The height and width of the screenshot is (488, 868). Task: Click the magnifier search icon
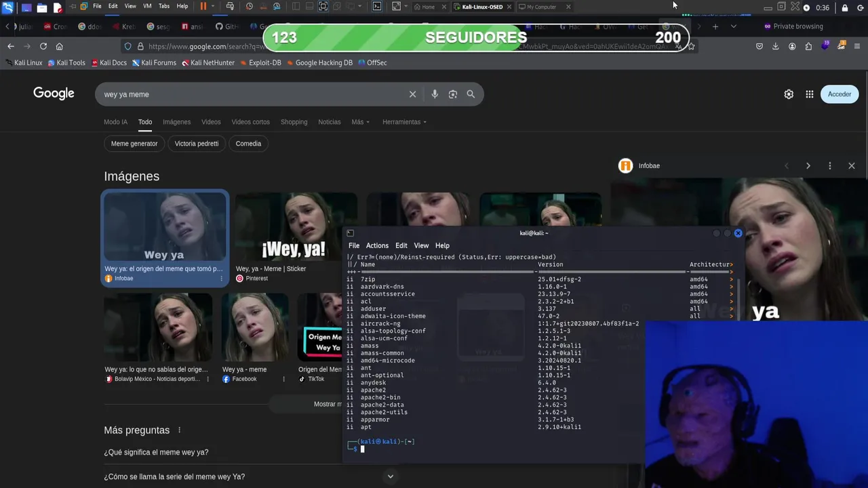tap(471, 94)
